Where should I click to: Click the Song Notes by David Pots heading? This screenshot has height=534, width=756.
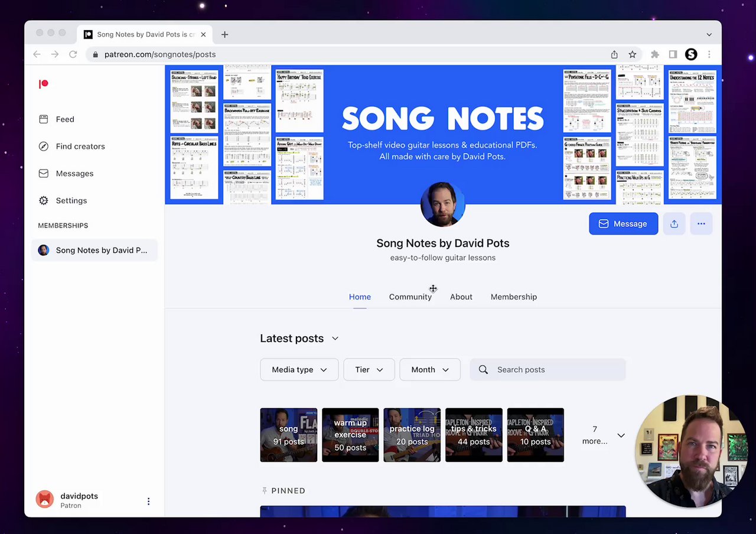[443, 243]
